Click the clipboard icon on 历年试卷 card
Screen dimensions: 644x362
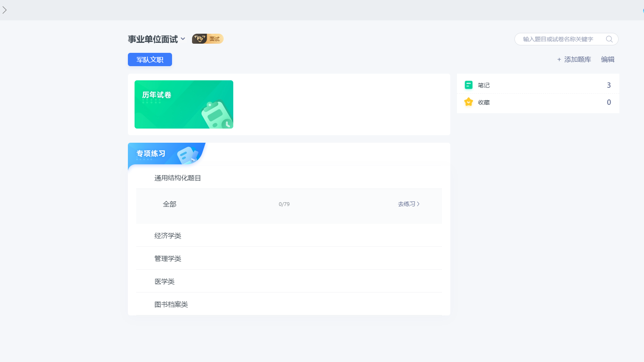click(217, 114)
